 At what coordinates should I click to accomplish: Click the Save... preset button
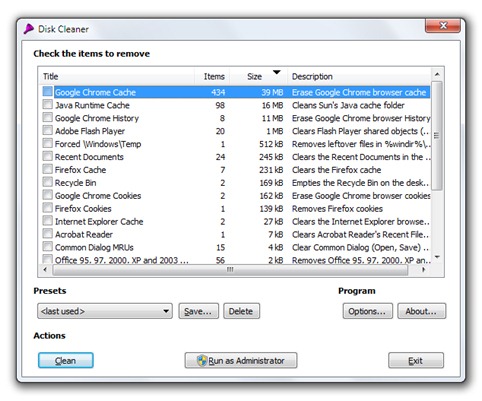[198, 311]
